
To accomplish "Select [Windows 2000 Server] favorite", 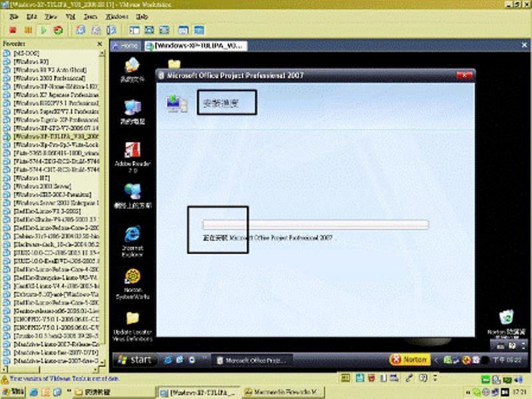I will pos(42,186).
